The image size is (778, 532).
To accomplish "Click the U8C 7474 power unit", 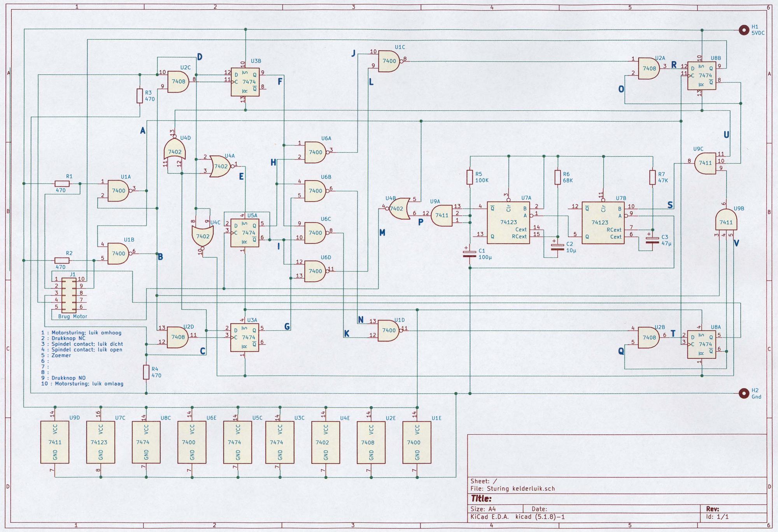I will point(146,442).
